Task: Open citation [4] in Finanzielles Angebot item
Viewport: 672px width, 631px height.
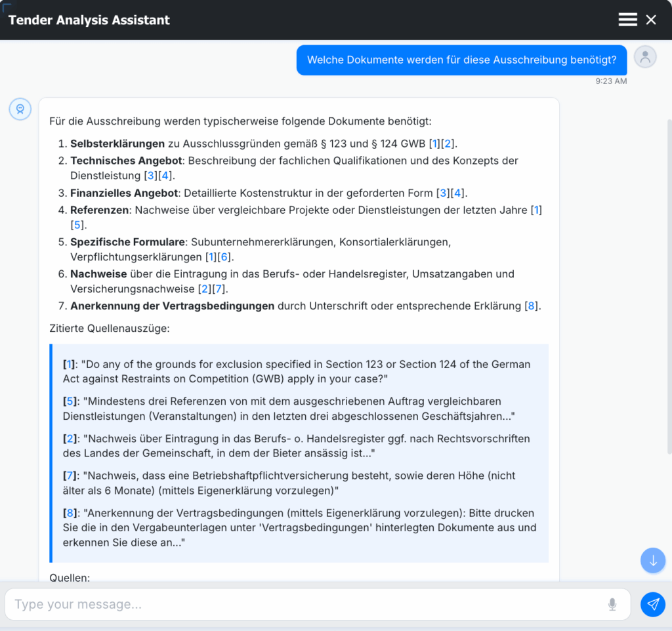Action: (458, 193)
